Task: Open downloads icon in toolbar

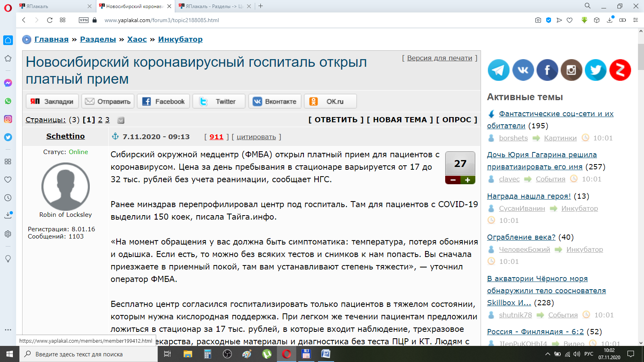Action: click(610, 20)
